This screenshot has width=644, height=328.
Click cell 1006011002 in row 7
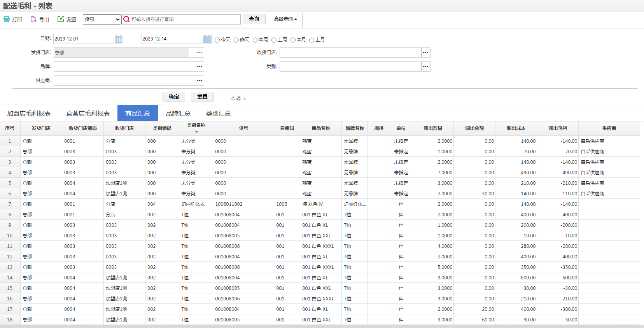[243, 204]
